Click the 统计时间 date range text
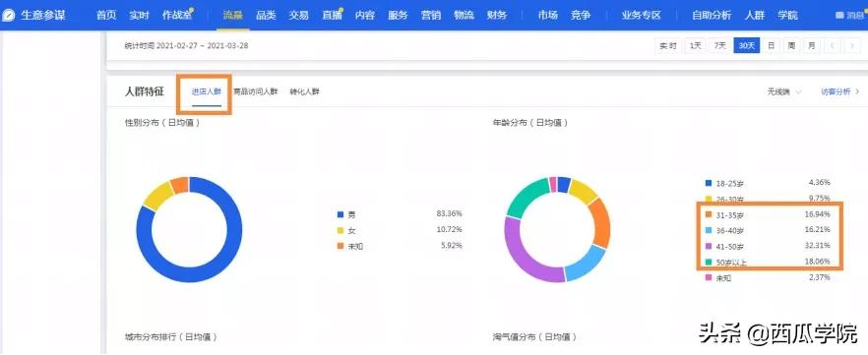Image resolution: width=868 pixels, height=355 pixels. pyautogui.click(x=187, y=46)
